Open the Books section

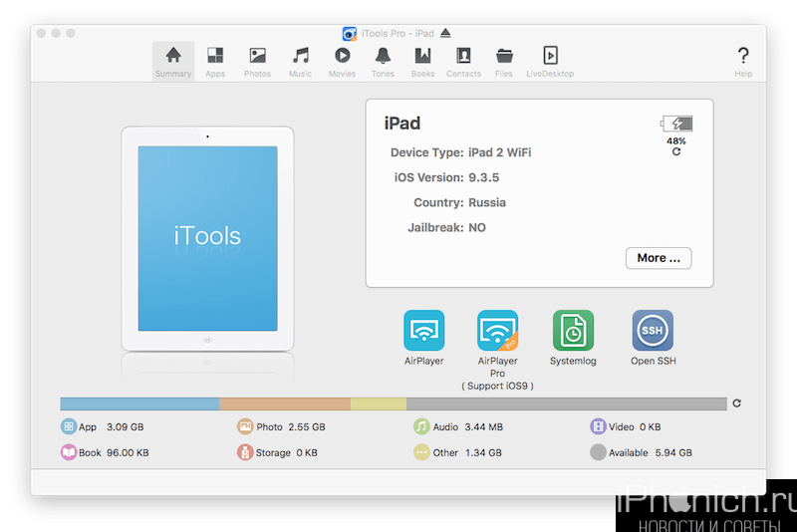[422, 62]
